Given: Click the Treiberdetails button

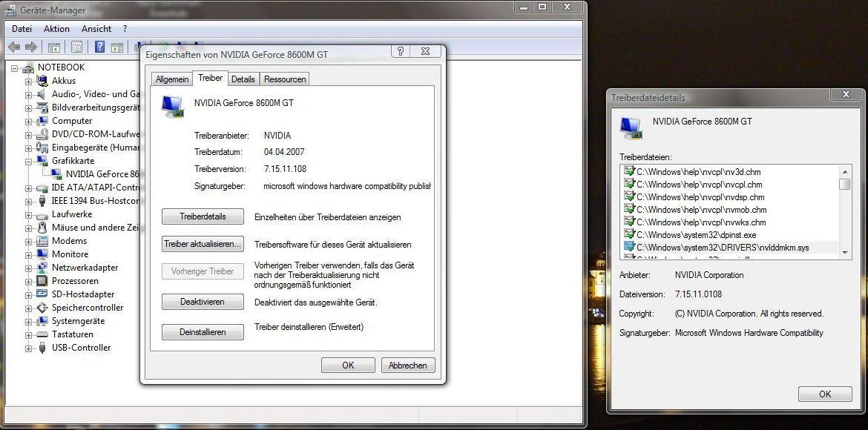Looking at the screenshot, I should click(x=203, y=216).
